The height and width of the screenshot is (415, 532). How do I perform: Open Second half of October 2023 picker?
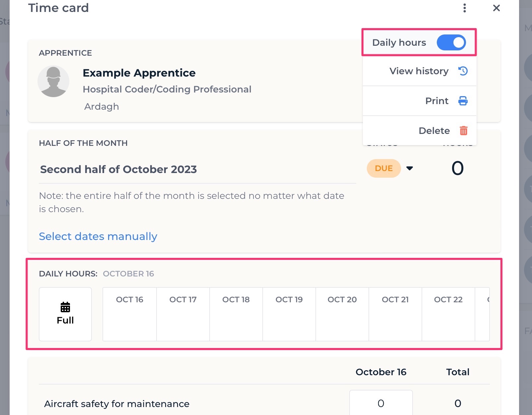[x=197, y=169]
